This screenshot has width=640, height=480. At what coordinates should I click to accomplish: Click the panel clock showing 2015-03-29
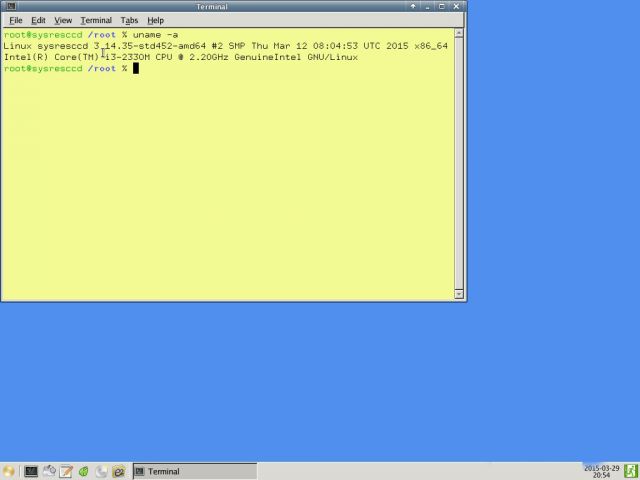pos(601,471)
